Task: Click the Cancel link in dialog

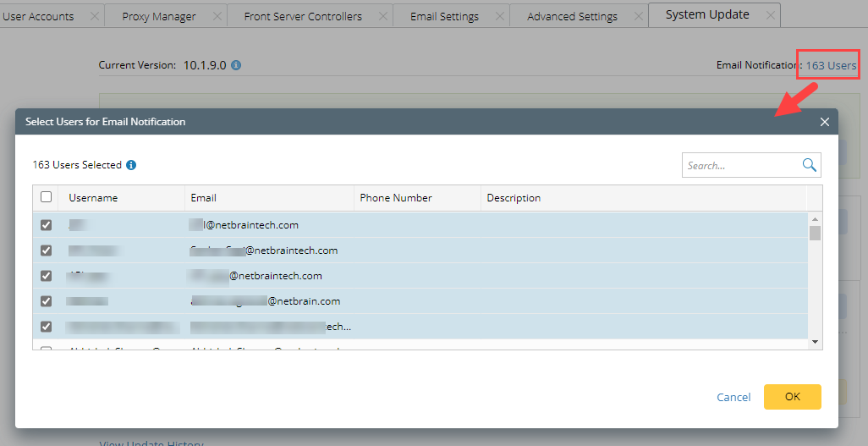Action: [733, 397]
